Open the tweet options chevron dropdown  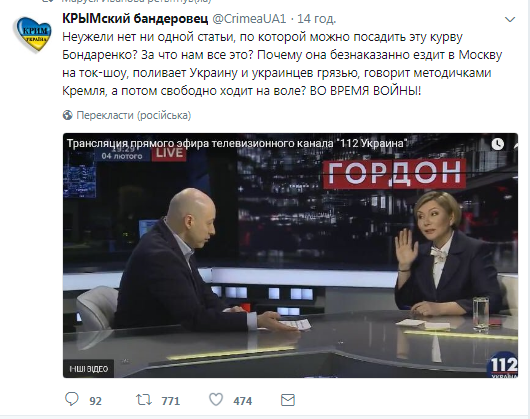(510, 20)
